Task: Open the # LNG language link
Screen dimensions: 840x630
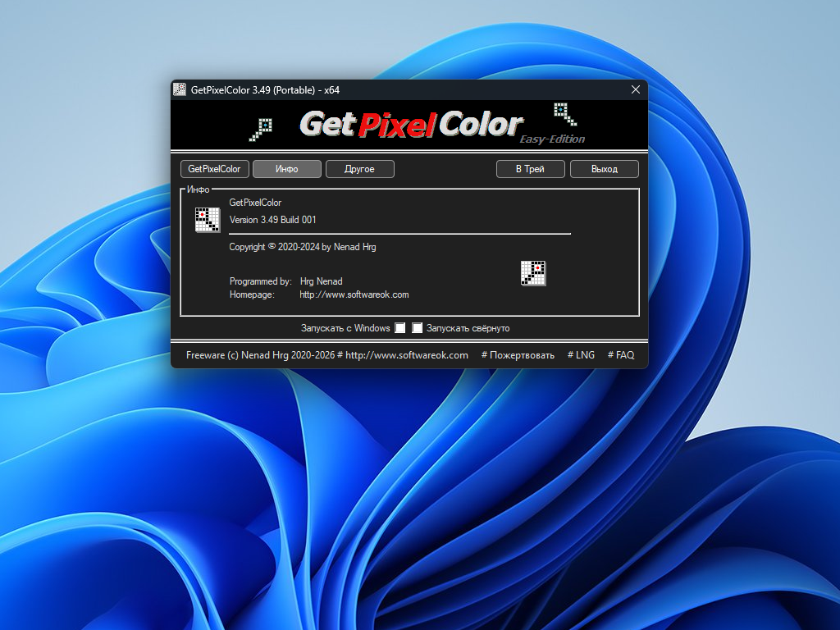Action: coord(581,355)
